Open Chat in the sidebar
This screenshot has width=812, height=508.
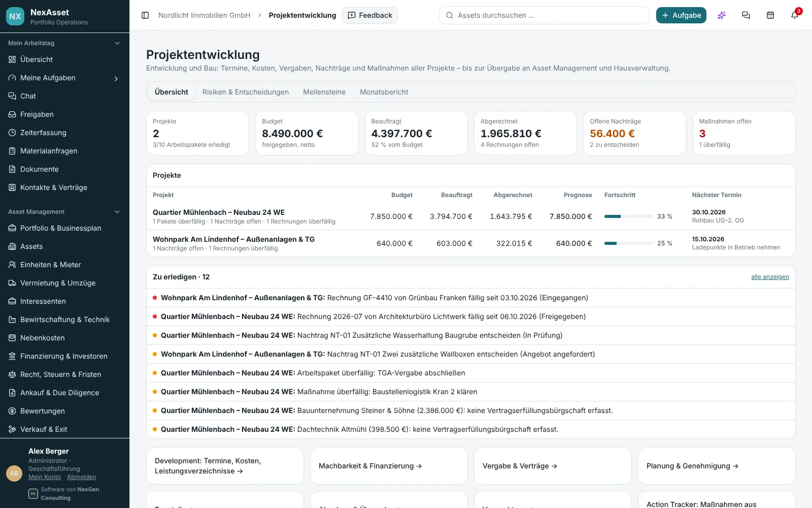pyautogui.click(x=64, y=96)
